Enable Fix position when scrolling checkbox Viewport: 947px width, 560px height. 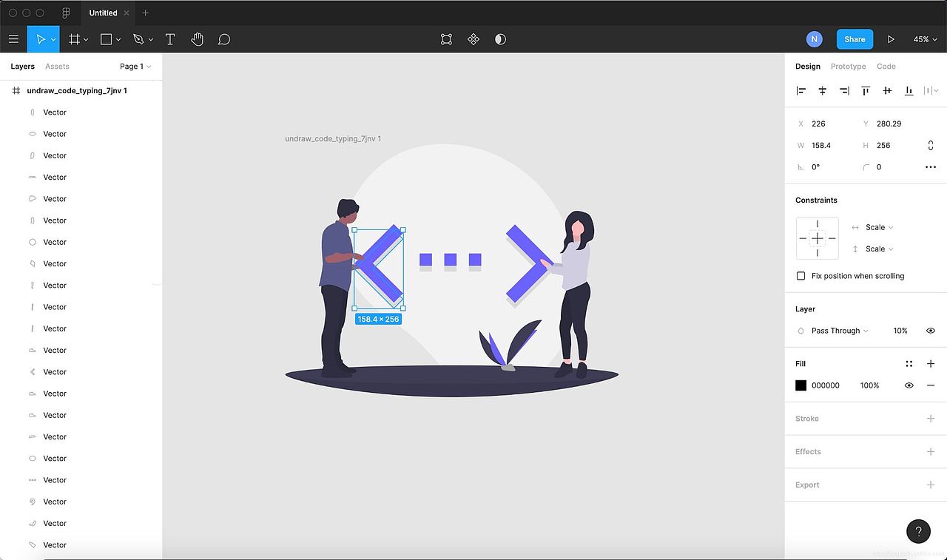click(801, 276)
